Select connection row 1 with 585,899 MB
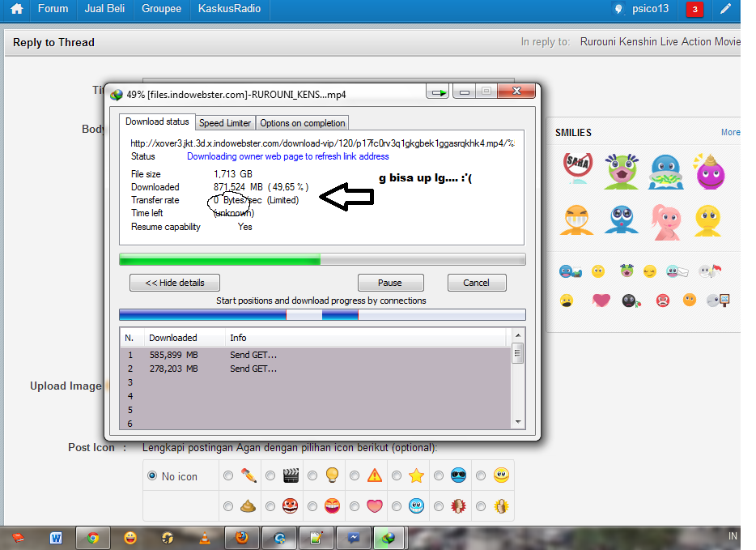The image size is (756, 550). 316,355
